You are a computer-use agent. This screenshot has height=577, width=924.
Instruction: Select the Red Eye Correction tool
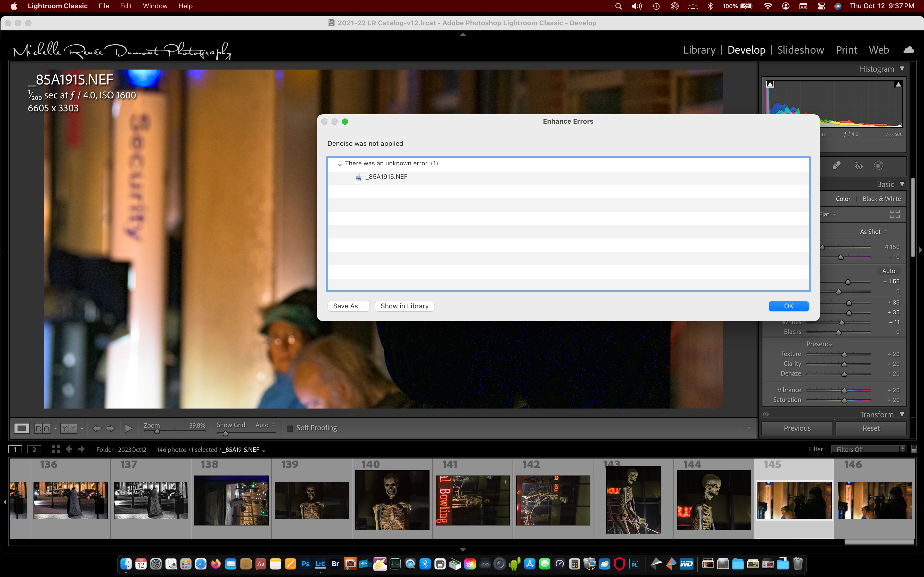click(x=858, y=165)
